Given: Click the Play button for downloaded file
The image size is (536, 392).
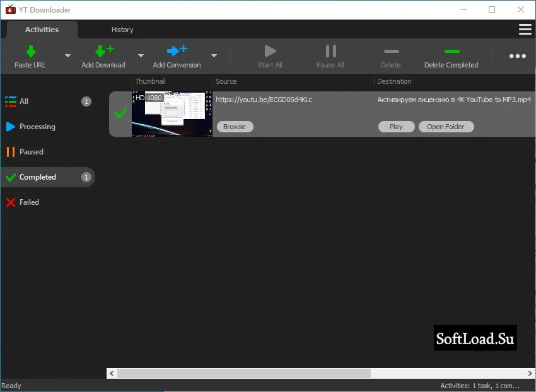Looking at the screenshot, I should 396,127.
